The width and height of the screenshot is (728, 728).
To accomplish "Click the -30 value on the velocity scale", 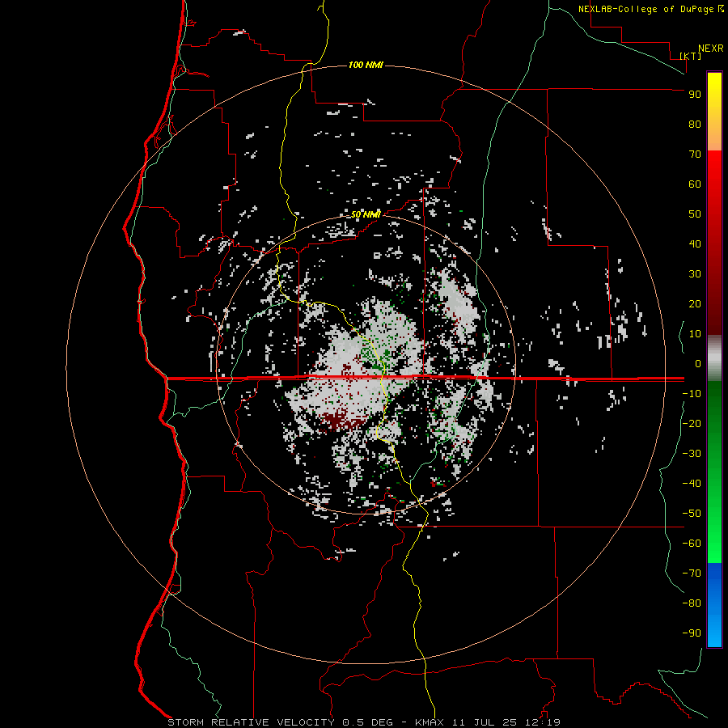I will tap(692, 454).
